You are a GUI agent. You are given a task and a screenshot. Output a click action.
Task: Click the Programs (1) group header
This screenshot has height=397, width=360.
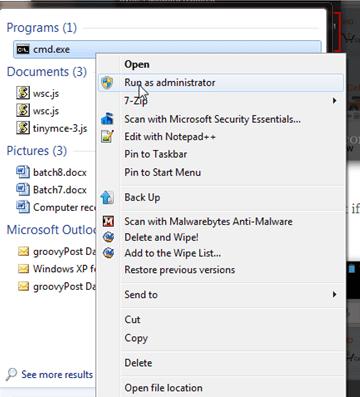[42, 28]
